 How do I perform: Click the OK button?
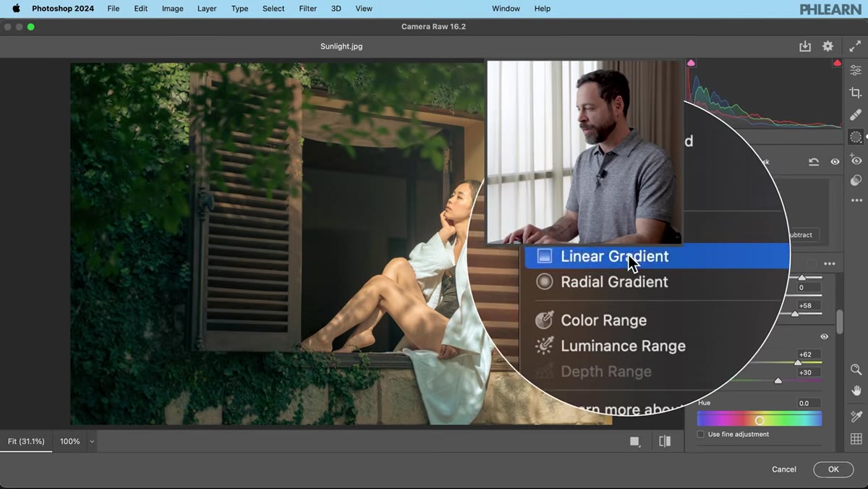(833, 469)
